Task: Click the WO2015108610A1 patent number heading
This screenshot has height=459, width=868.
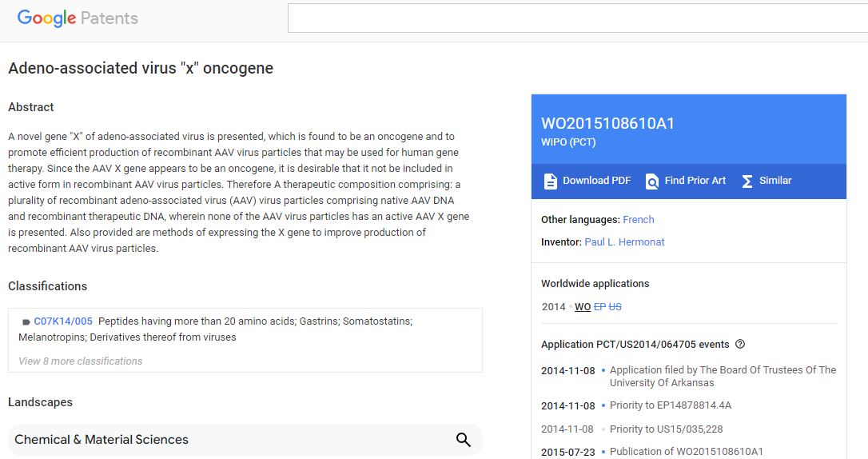Action: pyautogui.click(x=607, y=123)
